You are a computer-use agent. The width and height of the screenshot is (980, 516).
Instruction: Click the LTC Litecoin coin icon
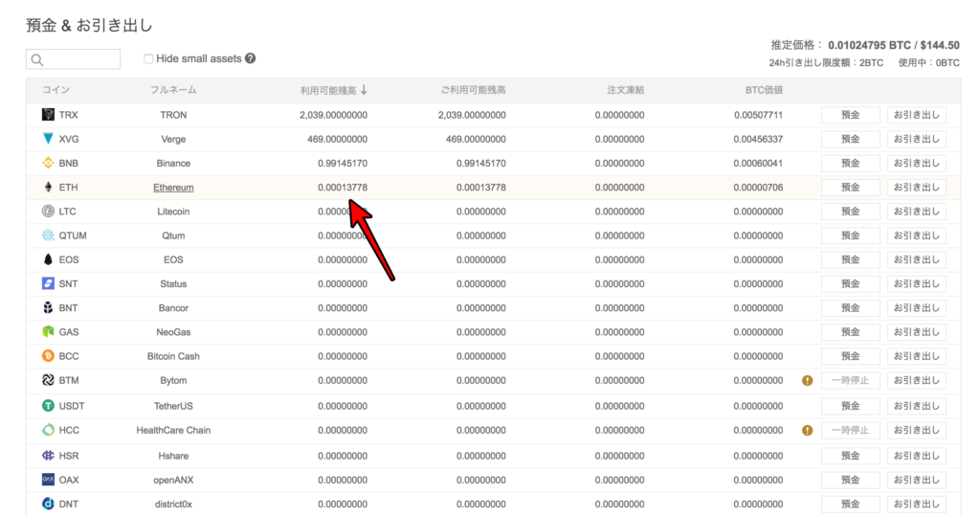point(48,212)
